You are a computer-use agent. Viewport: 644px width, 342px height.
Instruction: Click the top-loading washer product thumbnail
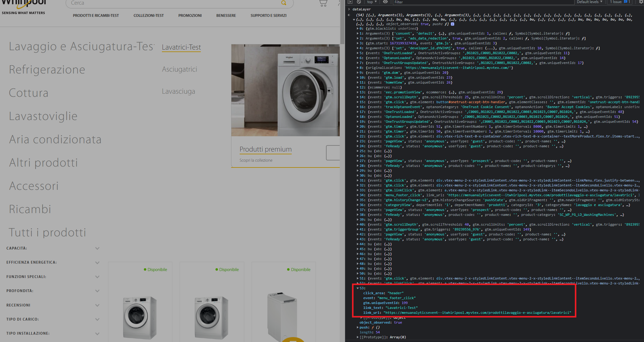[x=283, y=317]
